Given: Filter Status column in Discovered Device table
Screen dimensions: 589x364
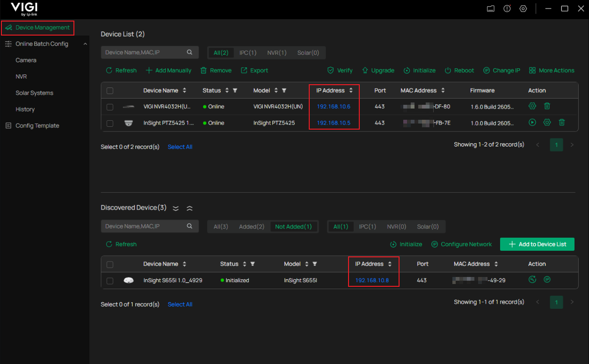Looking at the screenshot, I should point(253,264).
